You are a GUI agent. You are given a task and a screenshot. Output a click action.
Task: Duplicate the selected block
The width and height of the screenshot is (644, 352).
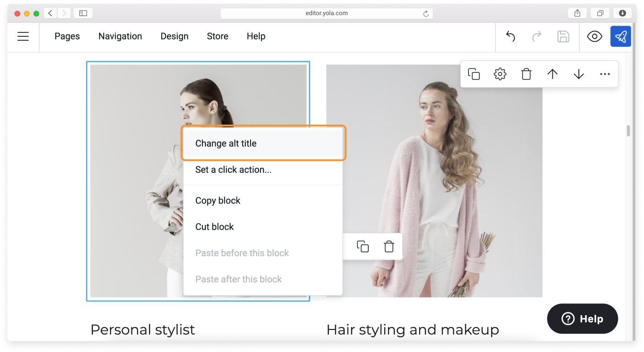click(x=474, y=73)
